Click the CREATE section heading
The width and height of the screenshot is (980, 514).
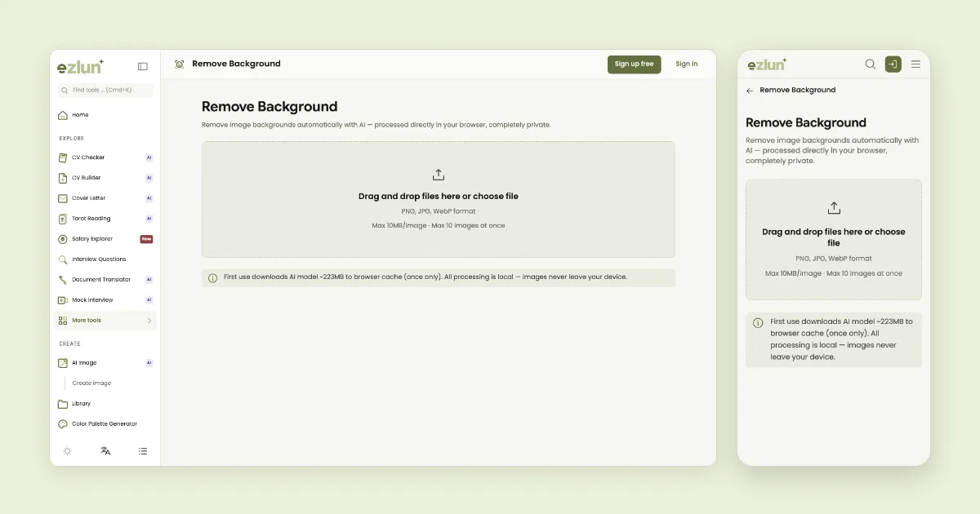[x=70, y=344]
